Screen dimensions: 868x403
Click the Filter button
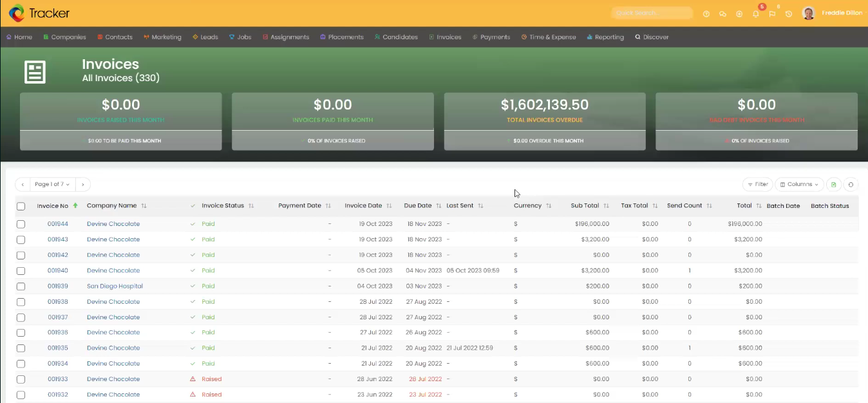(757, 184)
